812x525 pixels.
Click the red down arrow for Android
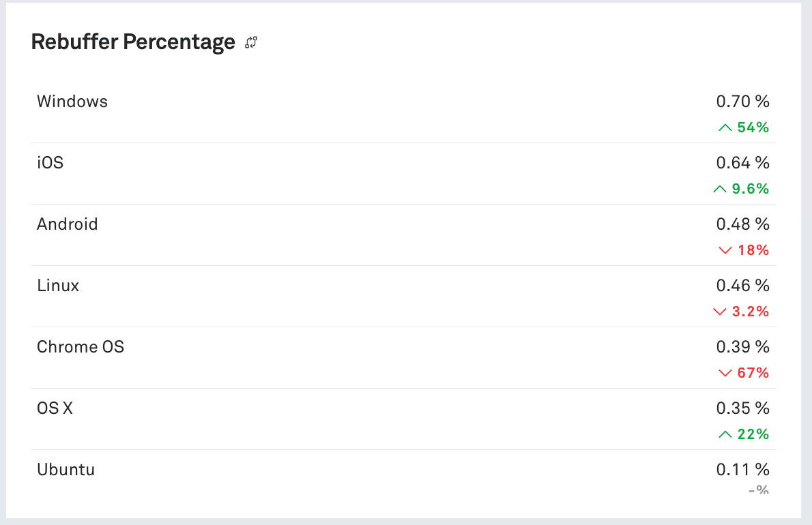(x=725, y=250)
